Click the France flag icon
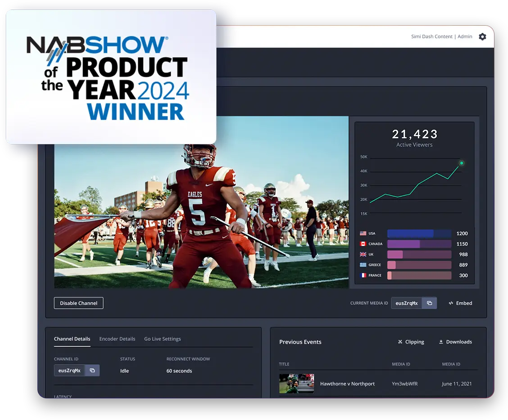The height and width of the screenshot is (420, 508). [363, 275]
